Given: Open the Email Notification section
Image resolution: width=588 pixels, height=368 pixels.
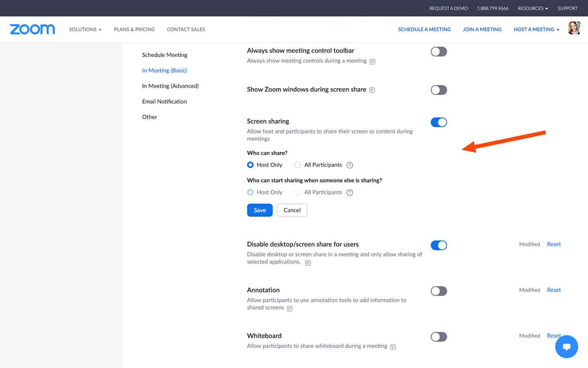Looking at the screenshot, I should 164,101.
